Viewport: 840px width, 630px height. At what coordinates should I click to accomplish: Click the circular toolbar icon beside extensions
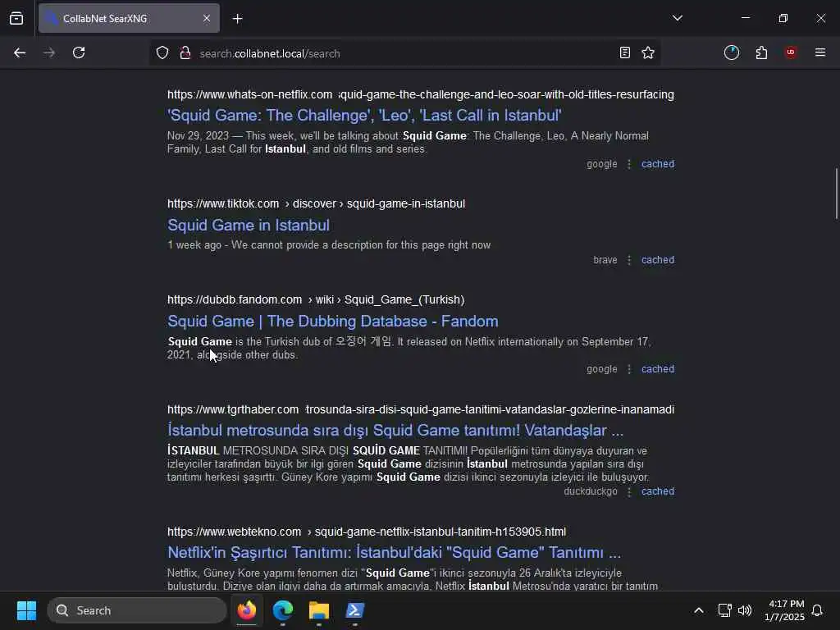click(732, 53)
